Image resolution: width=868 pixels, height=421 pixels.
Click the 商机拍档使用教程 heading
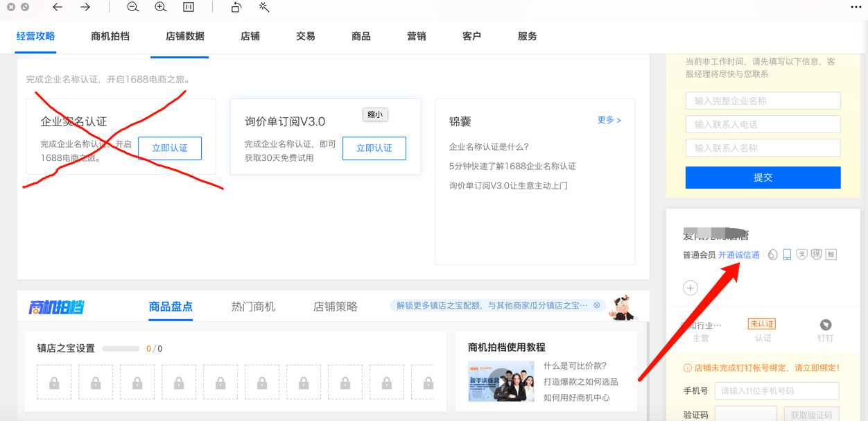coord(507,347)
